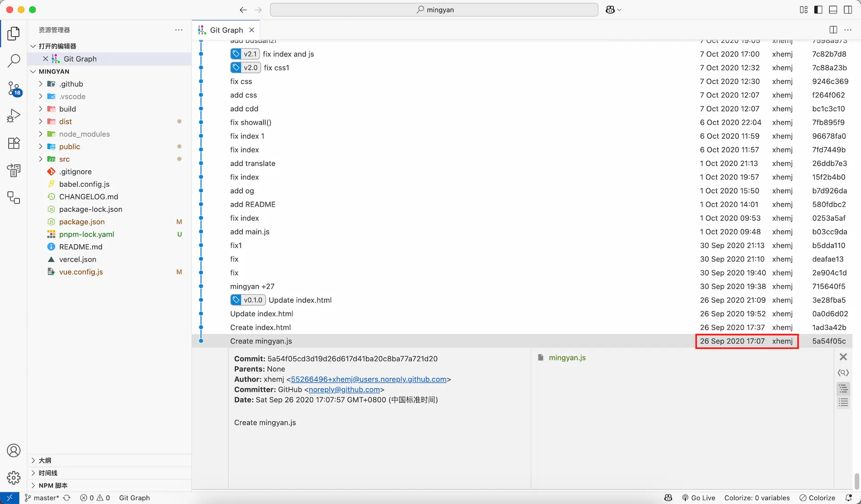Toggle primary sidebar visibility in title bar
This screenshot has height=504, width=861.
818,10
